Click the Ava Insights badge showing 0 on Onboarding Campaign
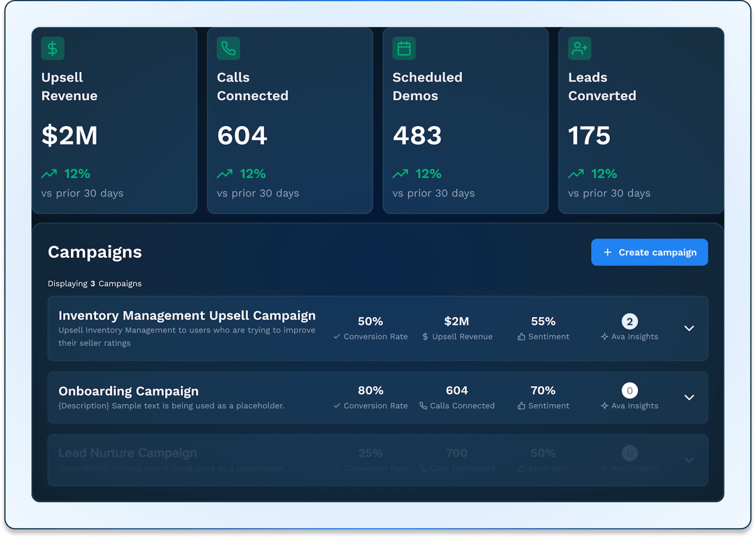The image size is (756, 538). pyautogui.click(x=630, y=390)
